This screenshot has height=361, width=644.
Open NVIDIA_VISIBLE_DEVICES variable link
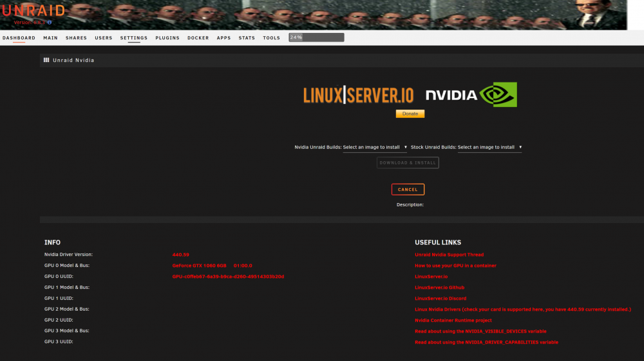[480, 331]
